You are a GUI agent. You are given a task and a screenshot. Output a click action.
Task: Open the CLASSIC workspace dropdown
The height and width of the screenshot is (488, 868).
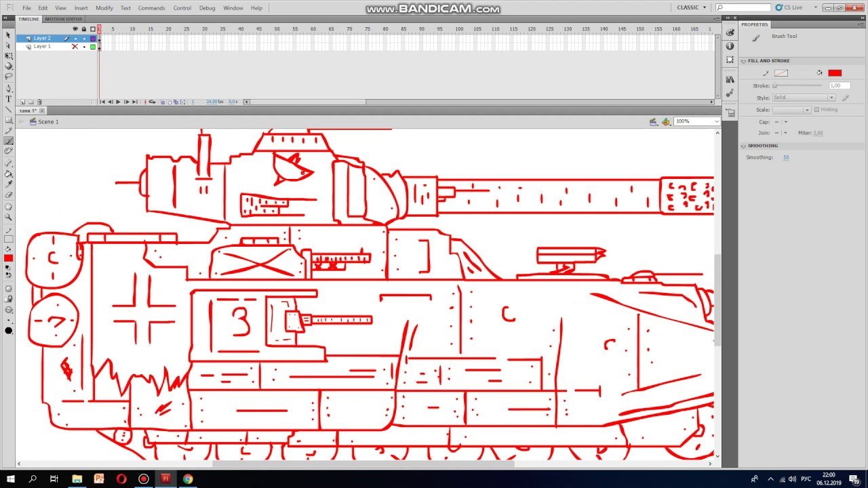coord(692,7)
